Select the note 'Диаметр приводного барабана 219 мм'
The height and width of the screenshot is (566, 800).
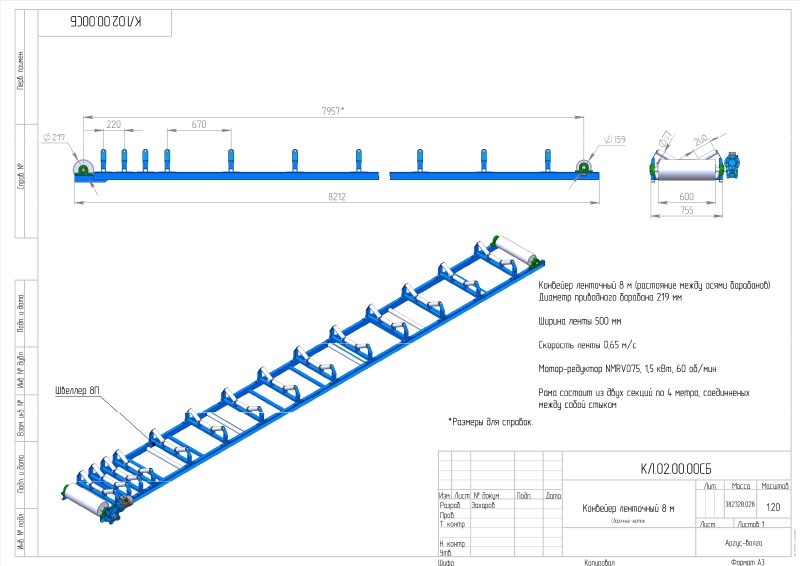[x=610, y=297]
